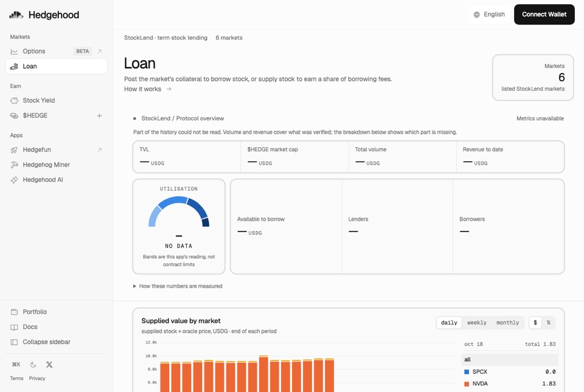Open Options external link arrow
This screenshot has height=392, width=584.
pyautogui.click(x=99, y=51)
